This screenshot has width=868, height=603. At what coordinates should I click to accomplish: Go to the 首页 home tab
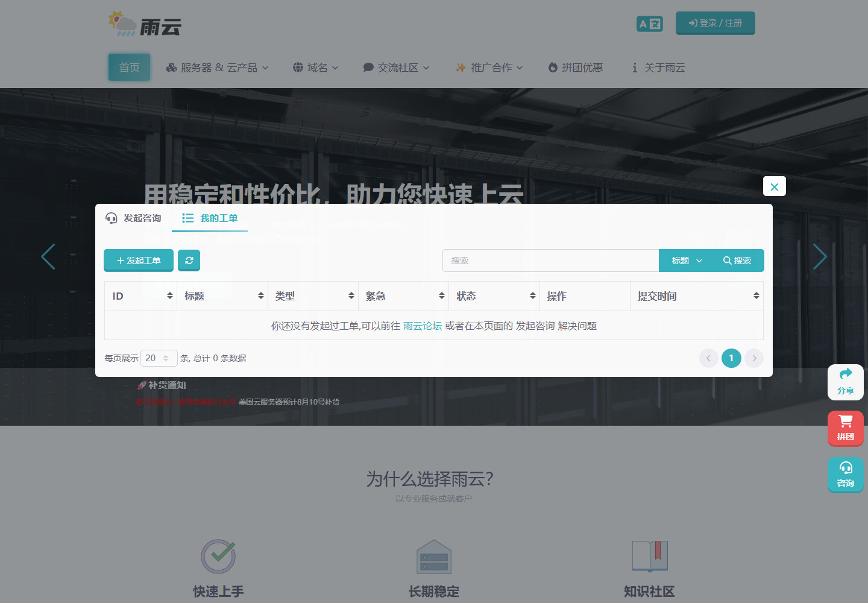(129, 68)
